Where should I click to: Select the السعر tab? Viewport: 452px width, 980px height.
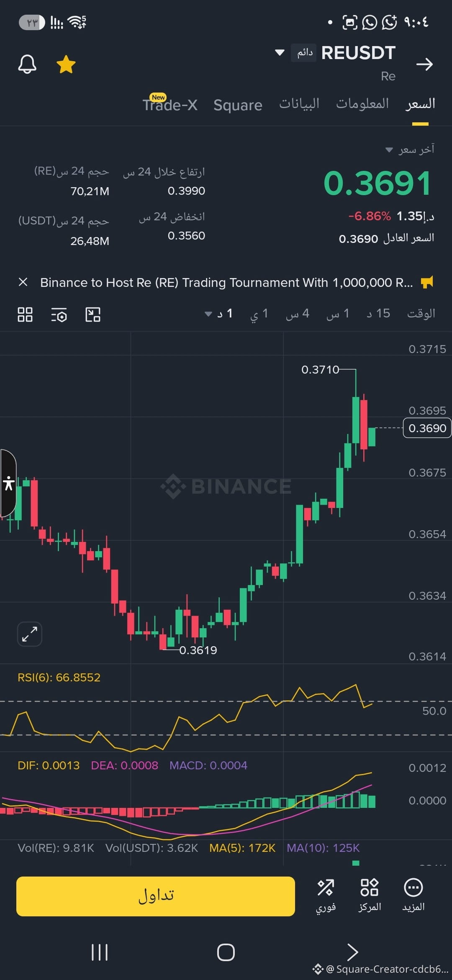click(420, 103)
